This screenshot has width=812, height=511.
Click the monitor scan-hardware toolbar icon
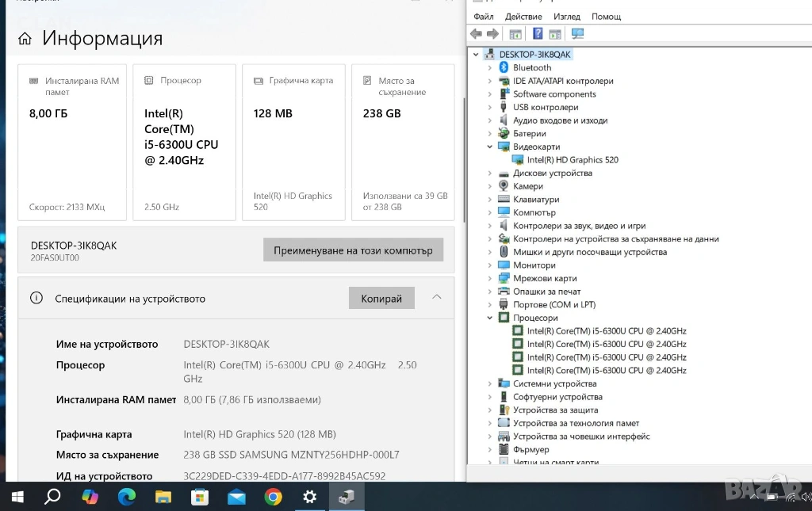577,34
